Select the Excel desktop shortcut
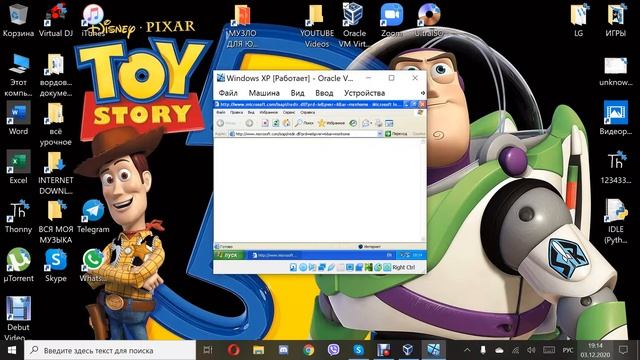Image resolution: width=640 pixels, height=360 pixels. (18, 167)
